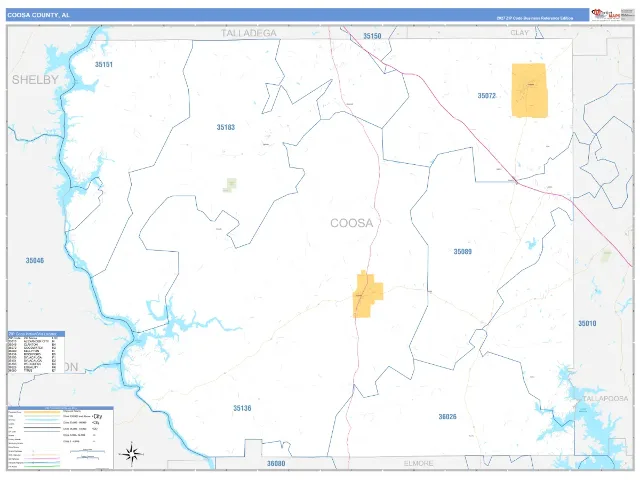Click the green patch in ZIP 35183
The width and height of the screenshot is (640, 480).
(x=230, y=185)
